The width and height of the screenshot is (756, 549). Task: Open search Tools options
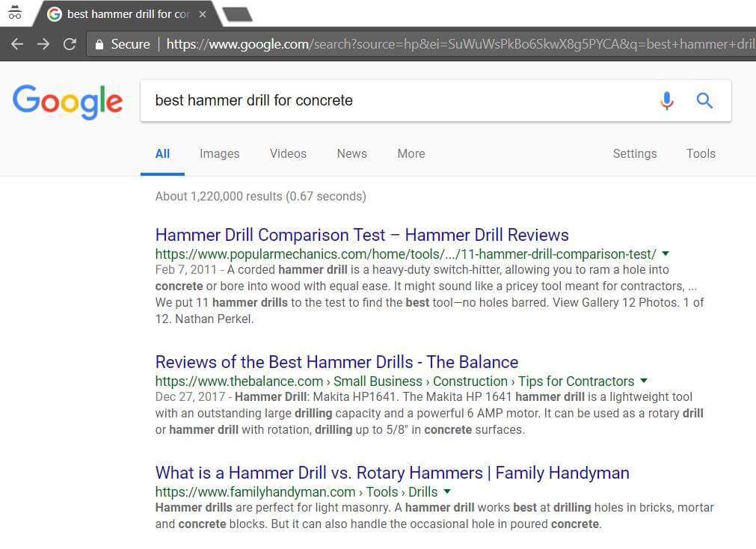[x=701, y=154]
